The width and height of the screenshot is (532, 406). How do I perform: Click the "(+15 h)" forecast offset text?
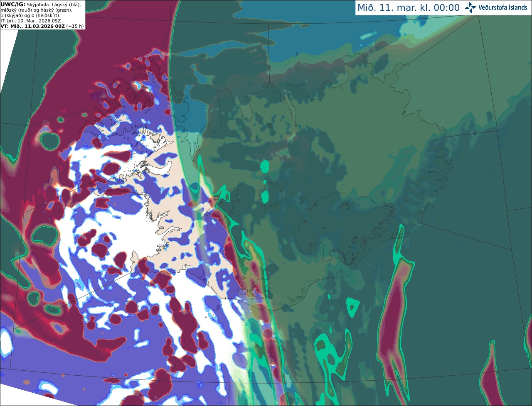(x=75, y=26)
